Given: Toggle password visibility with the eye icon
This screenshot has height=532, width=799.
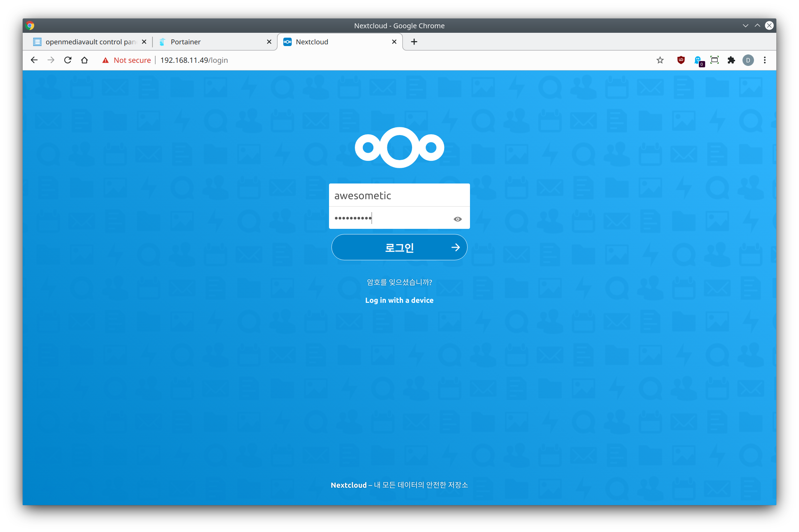Looking at the screenshot, I should click(x=457, y=219).
